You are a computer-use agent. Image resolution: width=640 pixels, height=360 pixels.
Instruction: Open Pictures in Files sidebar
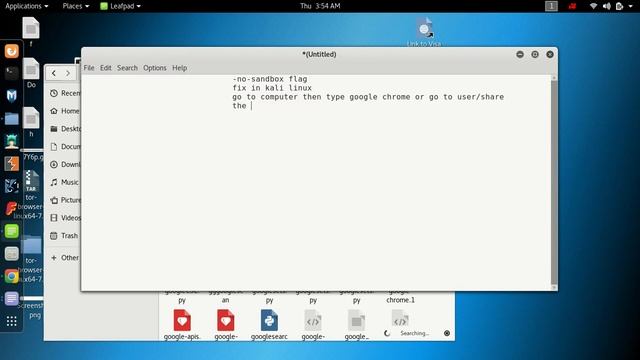click(x=65, y=200)
